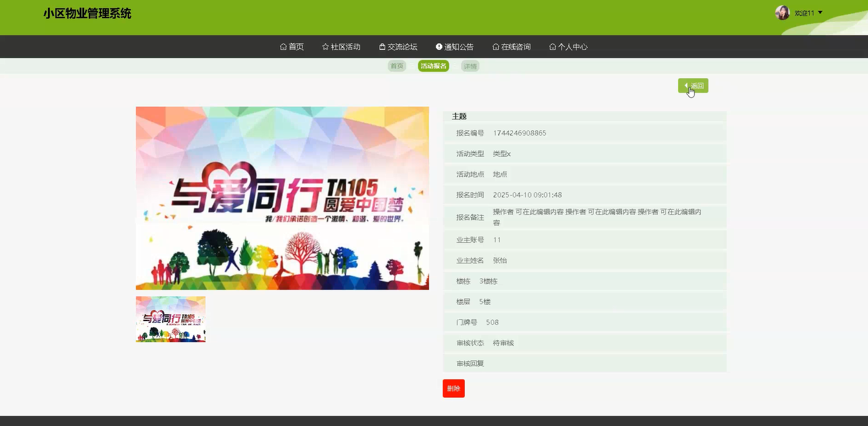Click the exclamation icon beside 通知公告

pos(439,47)
